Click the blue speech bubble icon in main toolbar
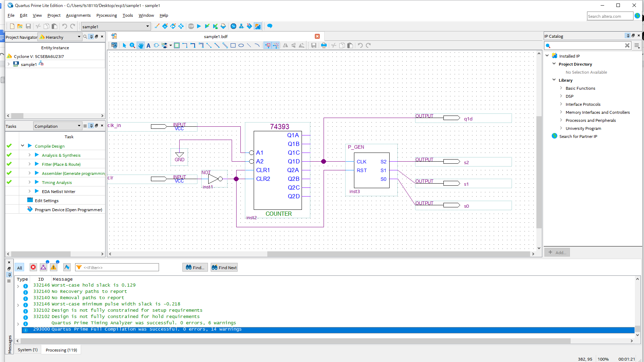 click(270, 26)
